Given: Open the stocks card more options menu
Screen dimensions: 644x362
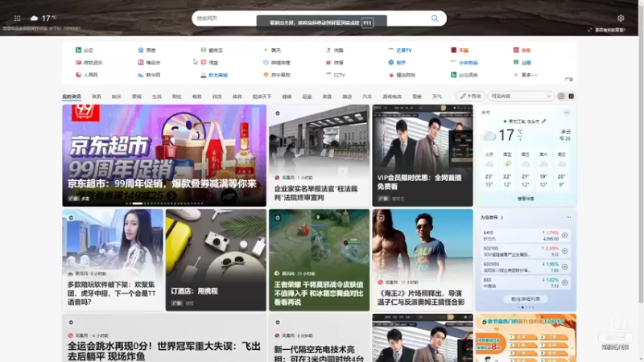Looking at the screenshot, I should (568, 217).
